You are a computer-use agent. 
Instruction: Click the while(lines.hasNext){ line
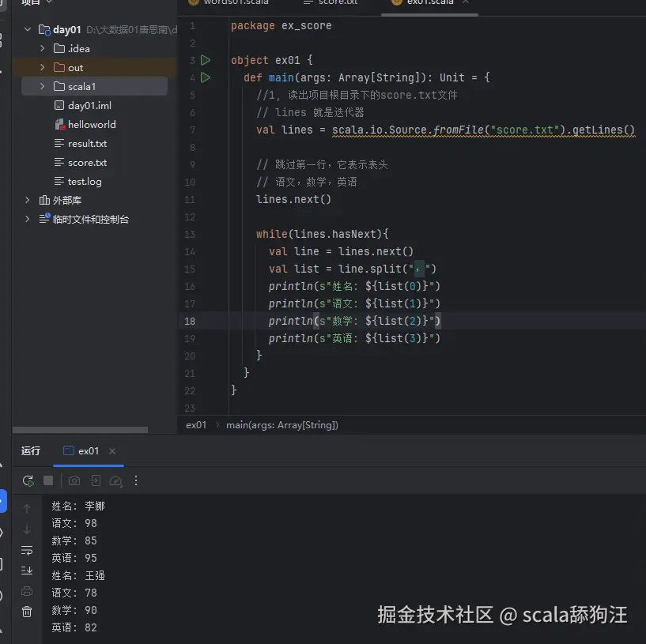322,234
